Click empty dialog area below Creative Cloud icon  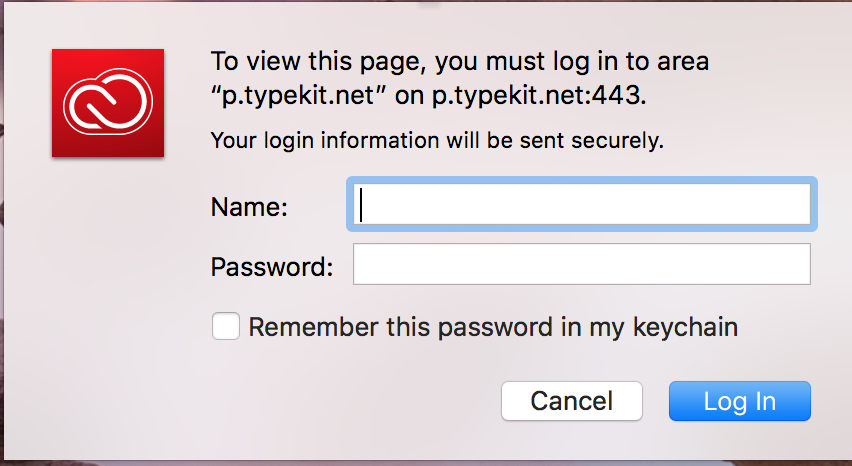(108, 272)
